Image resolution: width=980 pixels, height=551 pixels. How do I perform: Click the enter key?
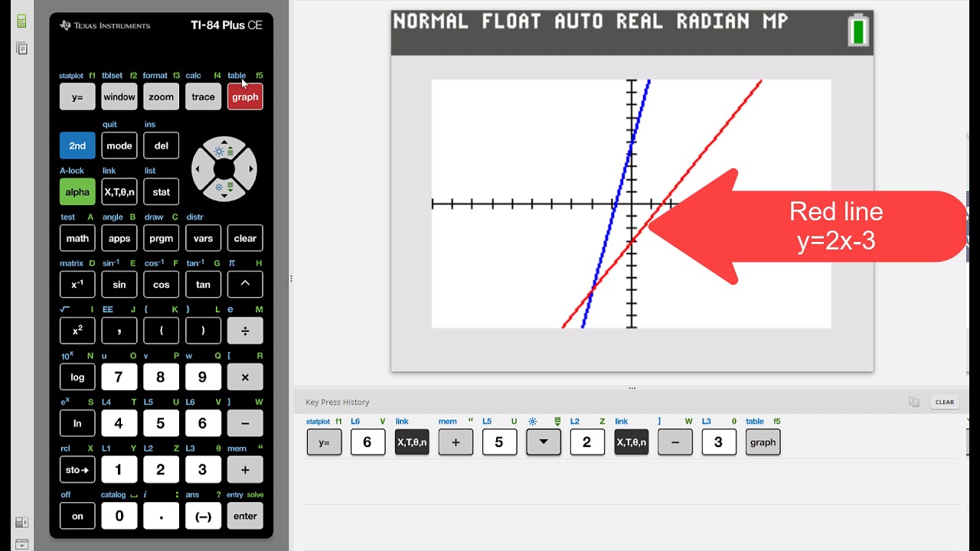(x=245, y=516)
